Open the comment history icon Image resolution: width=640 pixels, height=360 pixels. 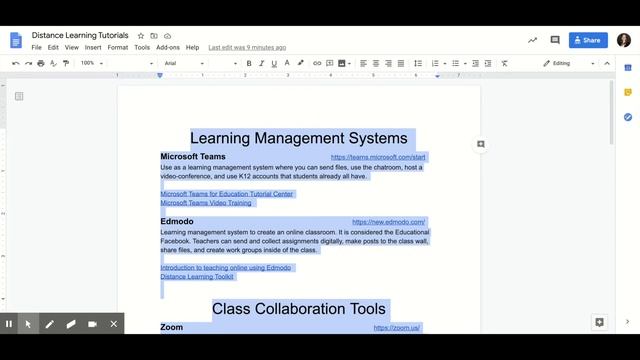pos(555,40)
